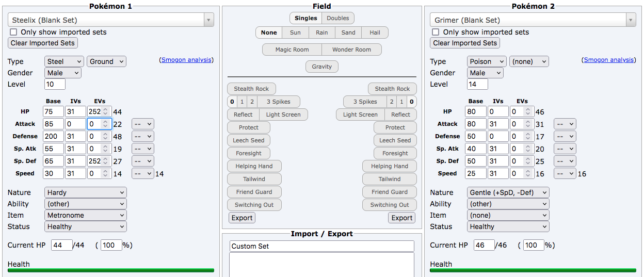The height and width of the screenshot is (277, 644).
Task: Toggle Reflect on Grimer's field side
Action: [401, 115]
